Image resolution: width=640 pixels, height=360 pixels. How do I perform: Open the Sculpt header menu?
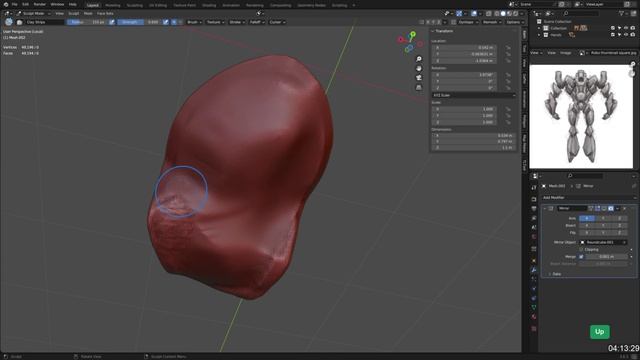pyautogui.click(x=73, y=13)
